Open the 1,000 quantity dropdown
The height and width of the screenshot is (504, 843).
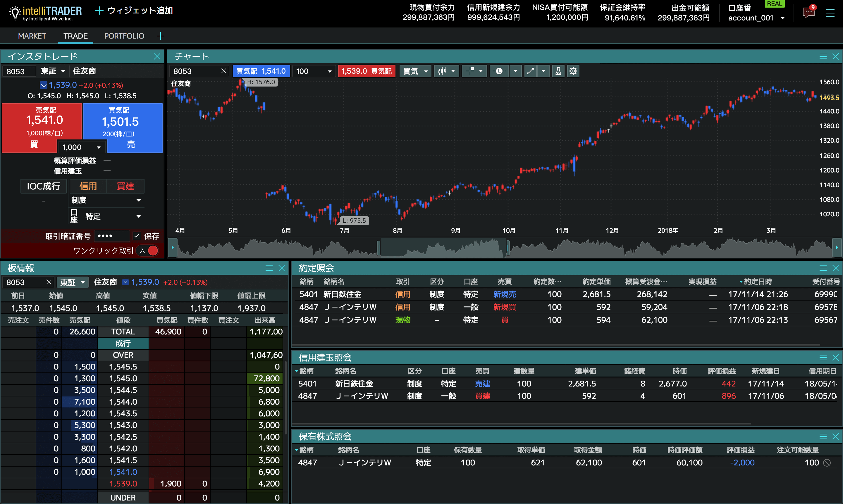click(82, 147)
